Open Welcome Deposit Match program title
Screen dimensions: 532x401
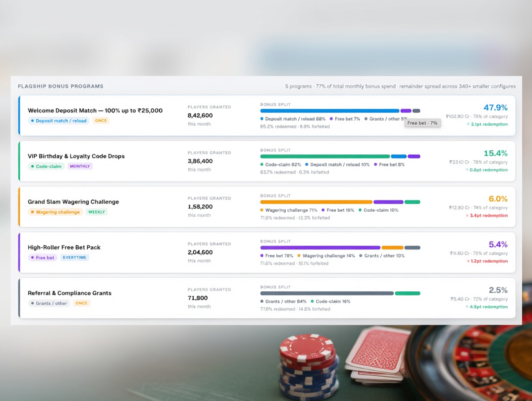(95, 110)
